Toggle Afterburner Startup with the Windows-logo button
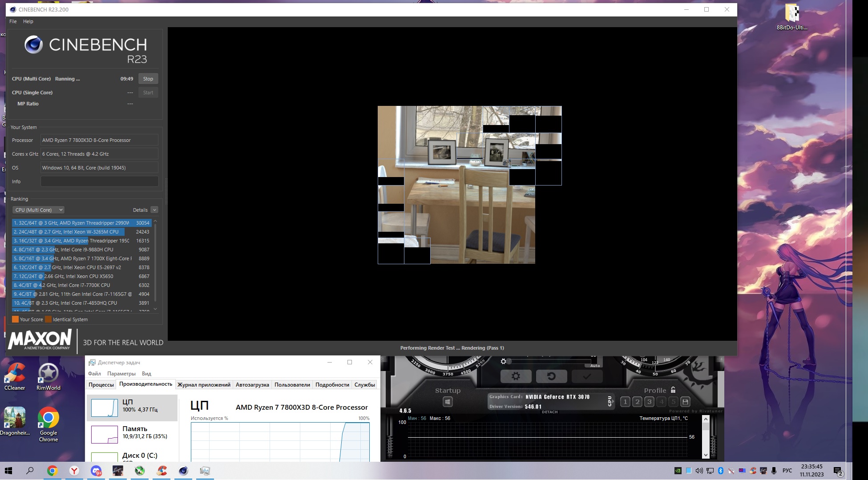Viewport: 868px width, 480px height. [x=448, y=402]
